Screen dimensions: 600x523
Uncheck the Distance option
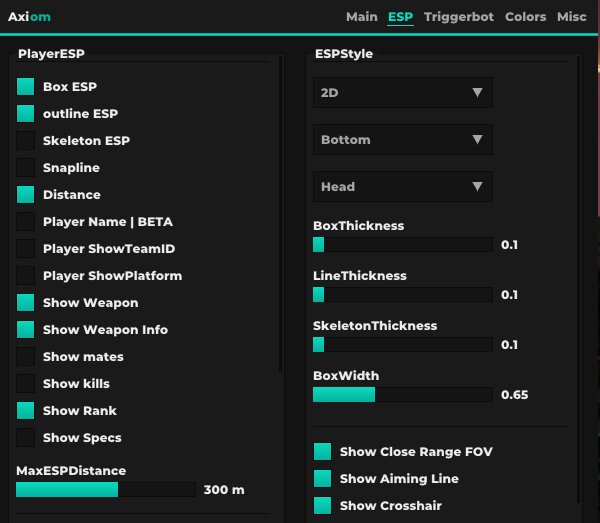[26, 195]
